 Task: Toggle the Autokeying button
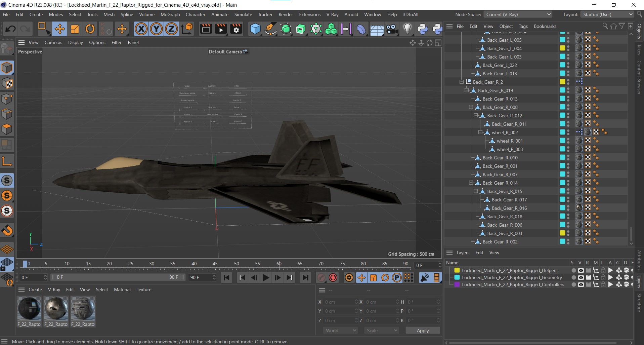(333, 277)
